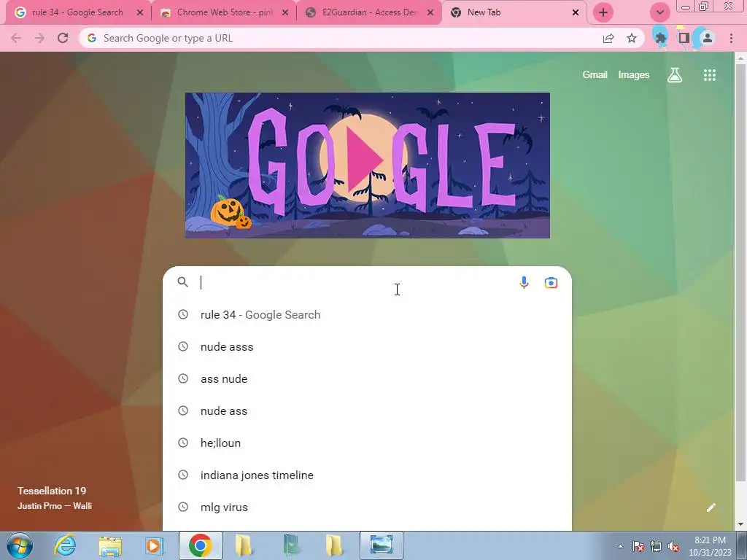Image resolution: width=747 pixels, height=560 pixels.
Task: Click the Tessellation 19 wallpaper title
Action: [52, 491]
